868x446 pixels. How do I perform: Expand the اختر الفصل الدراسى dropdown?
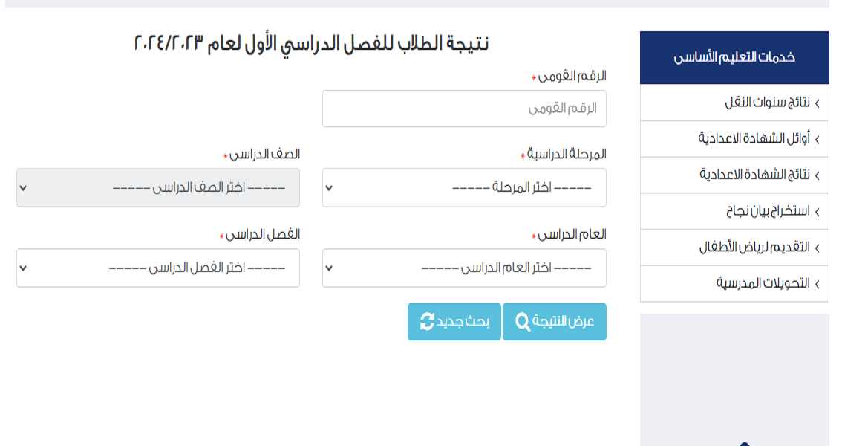pos(158,268)
